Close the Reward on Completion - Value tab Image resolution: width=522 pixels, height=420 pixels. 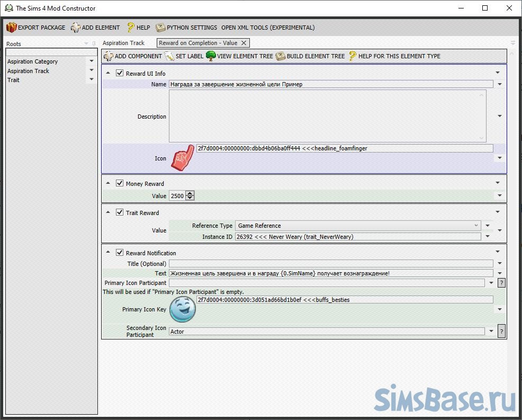(244, 43)
